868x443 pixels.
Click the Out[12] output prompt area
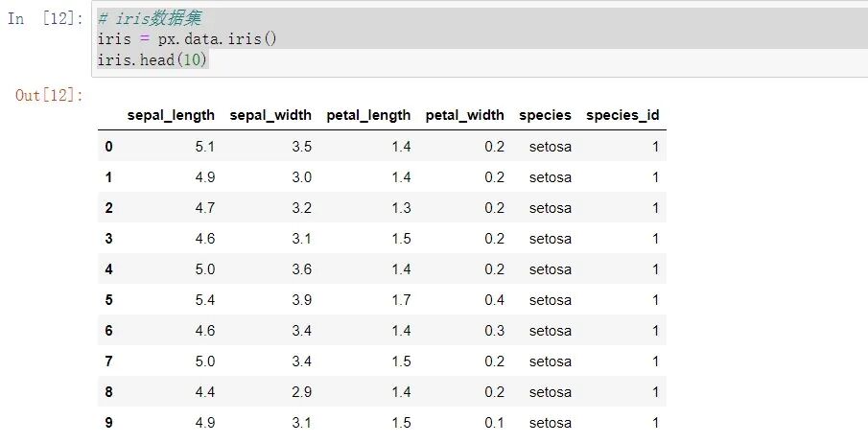pyautogui.click(x=49, y=95)
